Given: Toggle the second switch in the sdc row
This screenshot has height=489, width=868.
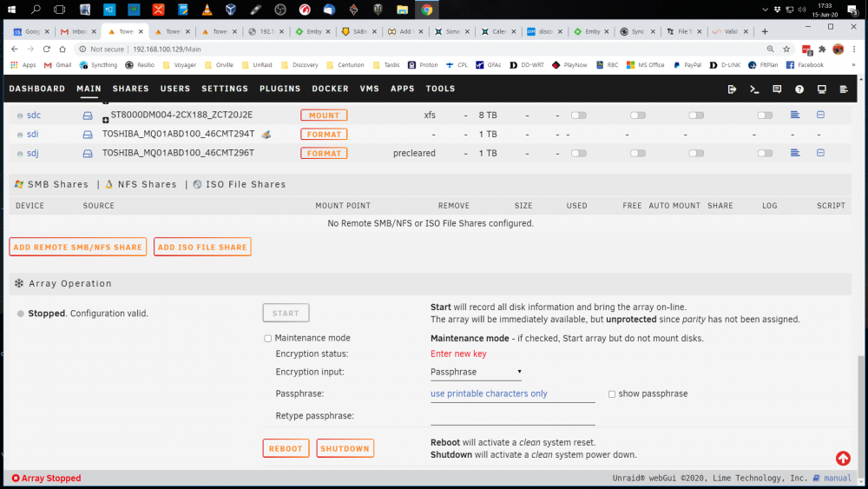Looking at the screenshot, I should pos(638,116).
